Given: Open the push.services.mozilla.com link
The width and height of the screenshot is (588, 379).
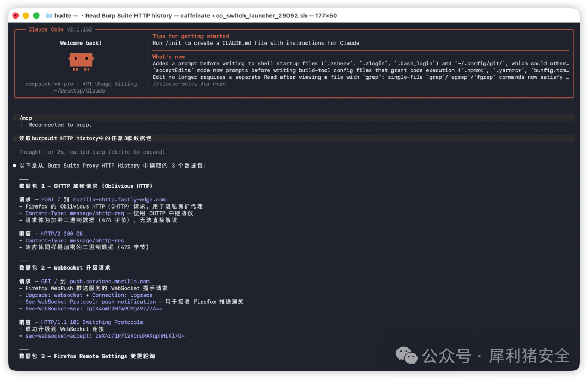Looking at the screenshot, I should pyautogui.click(x=109, y=282).
